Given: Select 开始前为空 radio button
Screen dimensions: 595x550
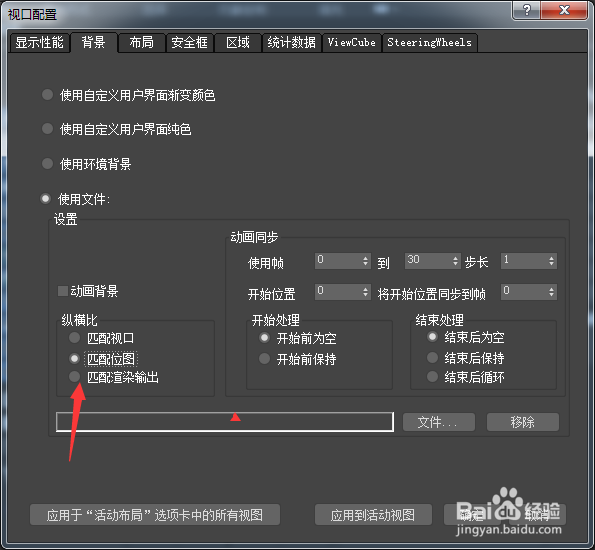Looking at the screenshot, I should pos(264,337).
